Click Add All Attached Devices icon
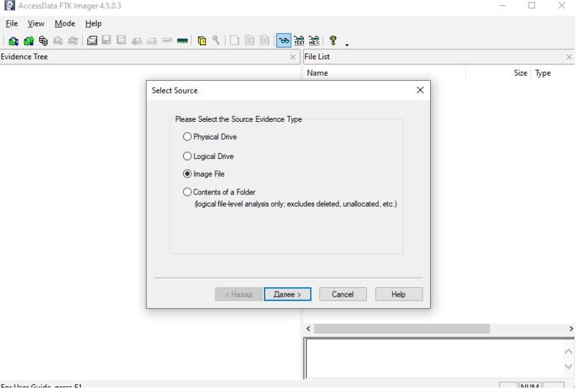The height and width of the screenshot is (392, 576). [28, 41]
